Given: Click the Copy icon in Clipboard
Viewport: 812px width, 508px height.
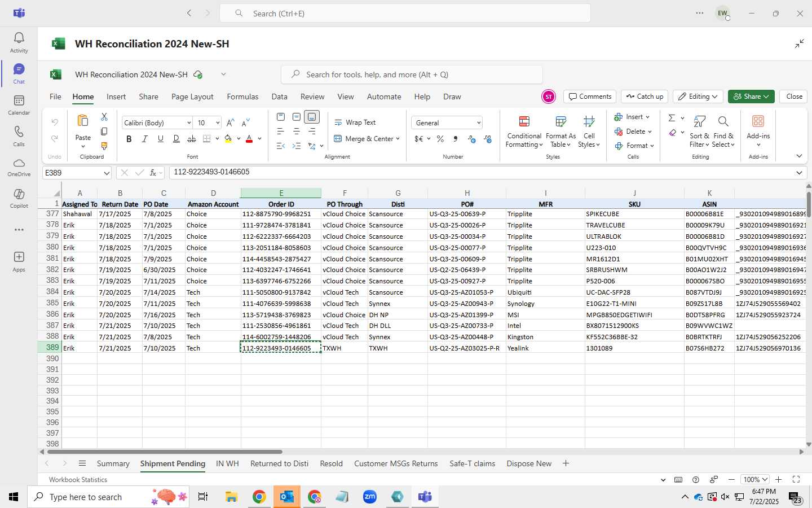Looking at the screenshot, I should coord(104,132).
